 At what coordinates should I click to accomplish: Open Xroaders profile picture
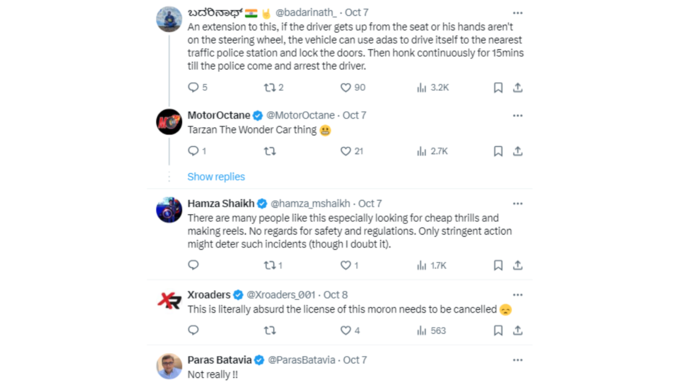point(169,300)
